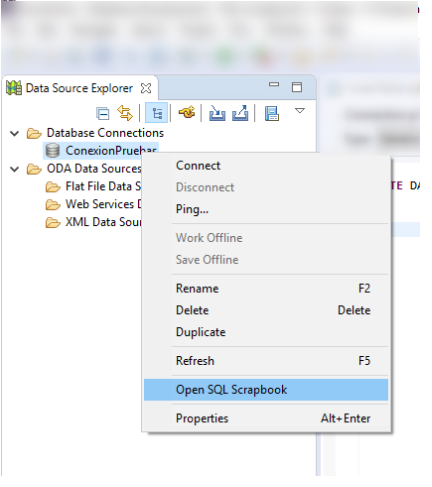
Task: Choose Rename from the context menu
Action: (197, 288)
